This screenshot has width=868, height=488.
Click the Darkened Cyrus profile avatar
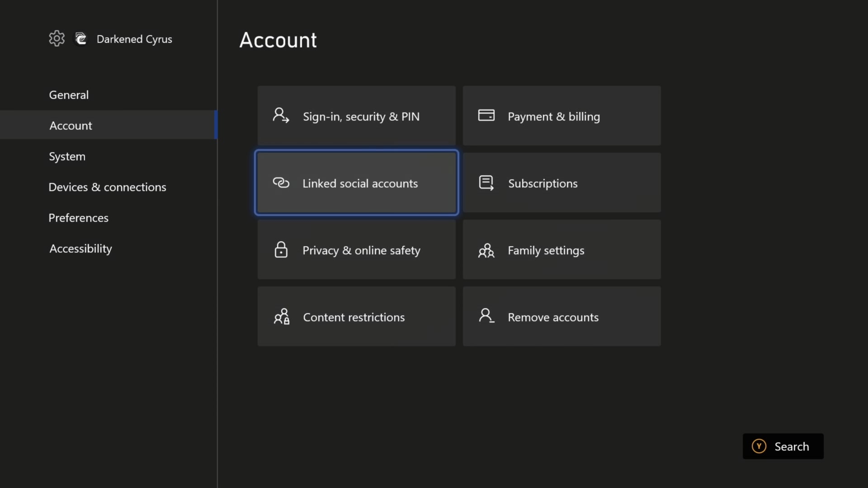(80, 38)
